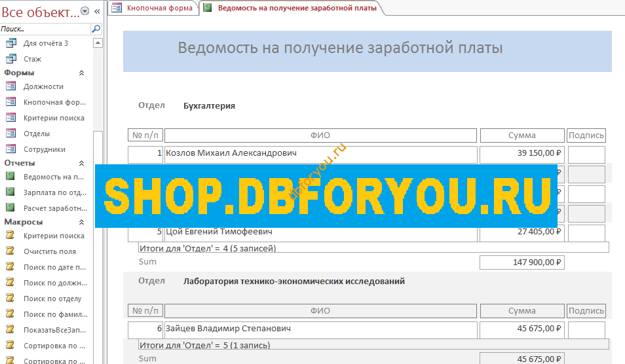This screenshot has width=625, height=364.
Task: Click the 'Отчеты' group header
Action: (20, 163)
